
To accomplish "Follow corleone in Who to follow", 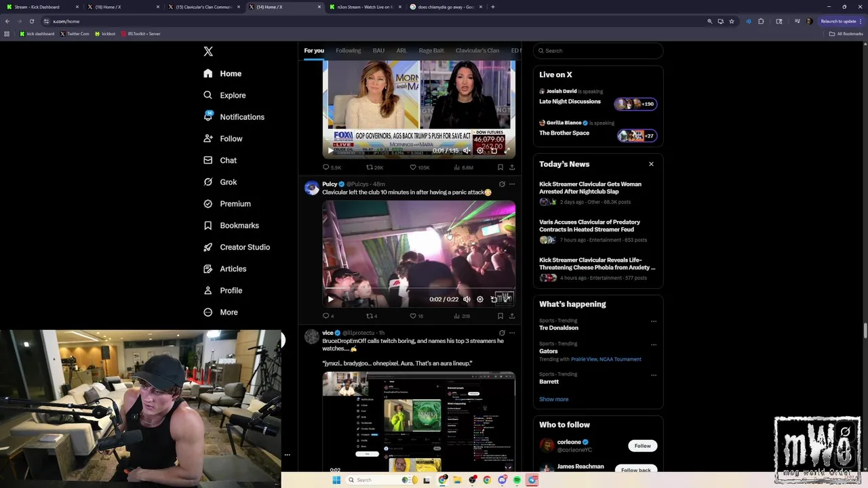I will coord(642,446).
